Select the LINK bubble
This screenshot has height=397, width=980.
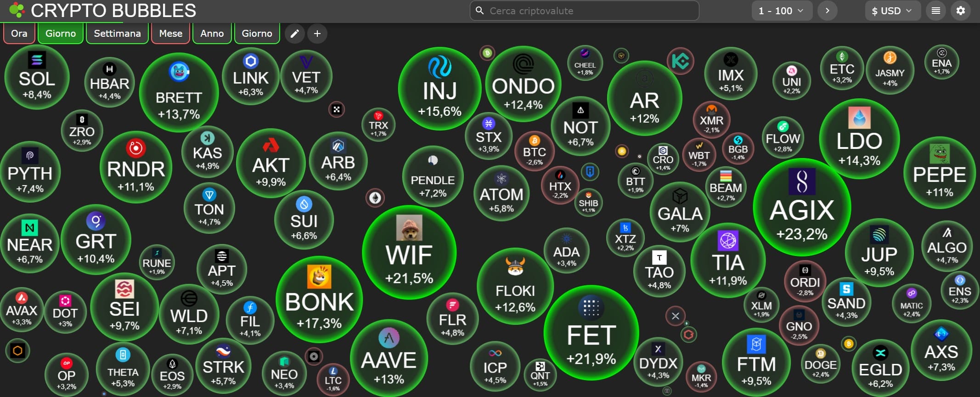pyautogui.click(x=250, y=76)
